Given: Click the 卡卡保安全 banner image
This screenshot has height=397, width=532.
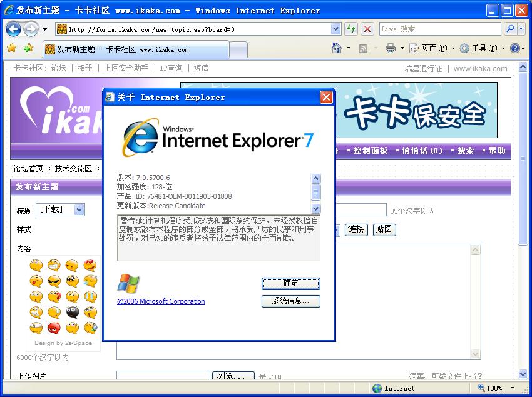Looking at the screenshot, I should tap(416, 110).
